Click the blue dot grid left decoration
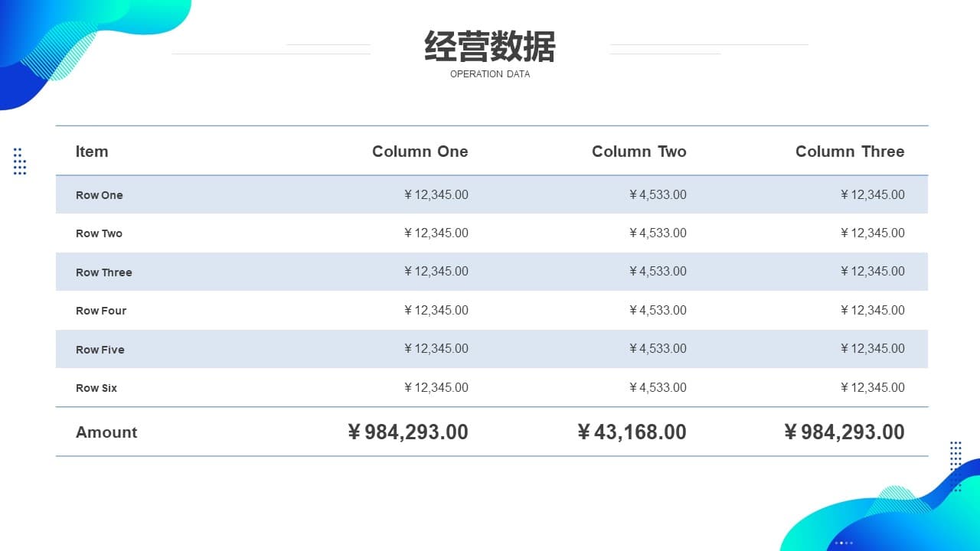This screenshot has width=980, height=551. (x=20, y=161)
